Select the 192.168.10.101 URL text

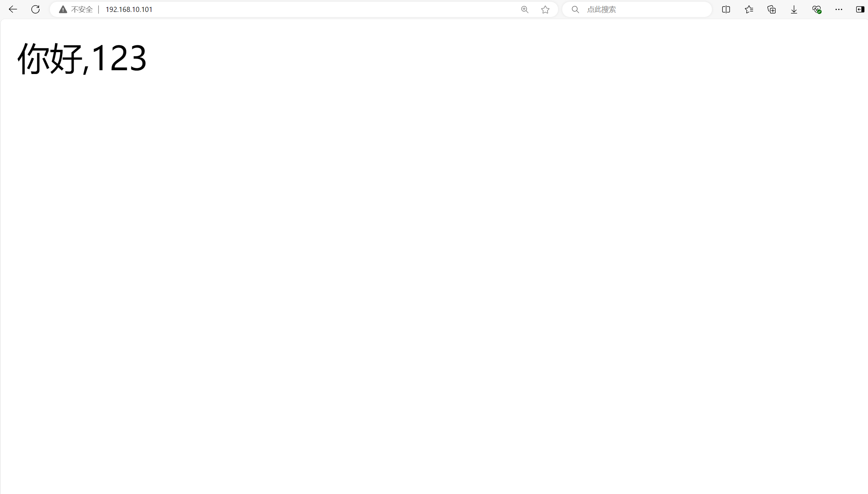tap(129, 10)
